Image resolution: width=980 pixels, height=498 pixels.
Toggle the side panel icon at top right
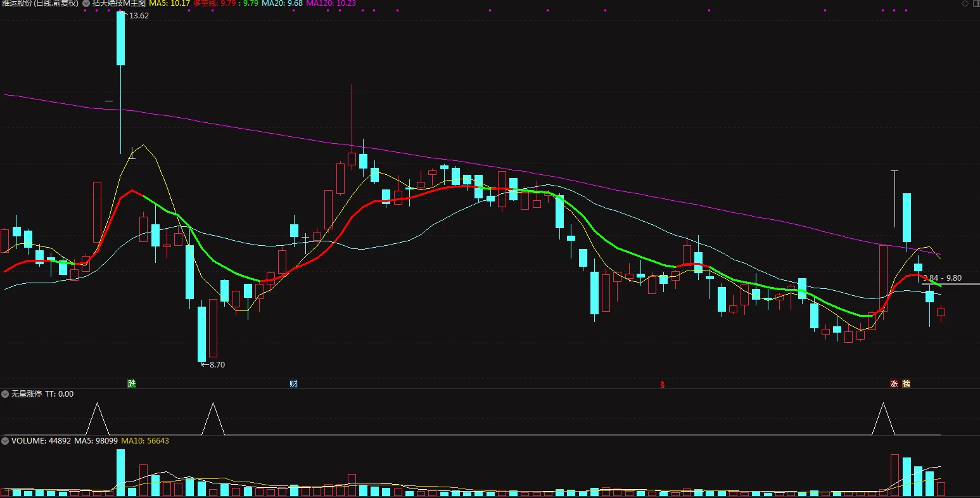975,3
